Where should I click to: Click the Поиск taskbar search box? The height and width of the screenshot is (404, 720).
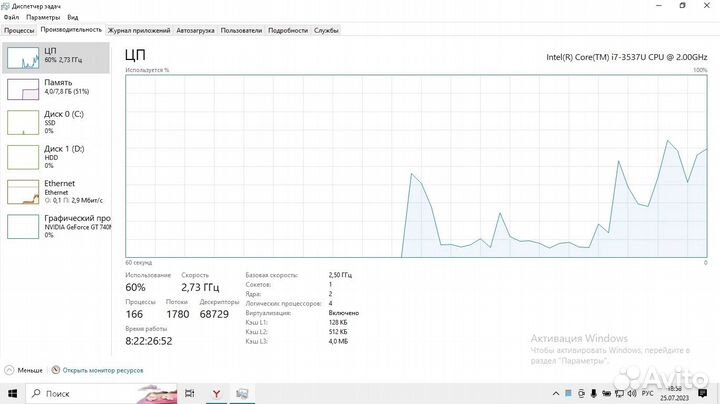(x=101, y=393)
